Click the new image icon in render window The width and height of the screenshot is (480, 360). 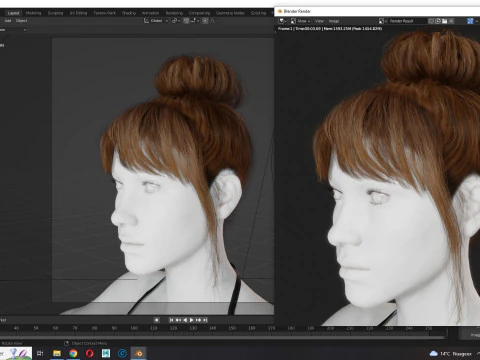pyautogui.click(x=438, y=21)
